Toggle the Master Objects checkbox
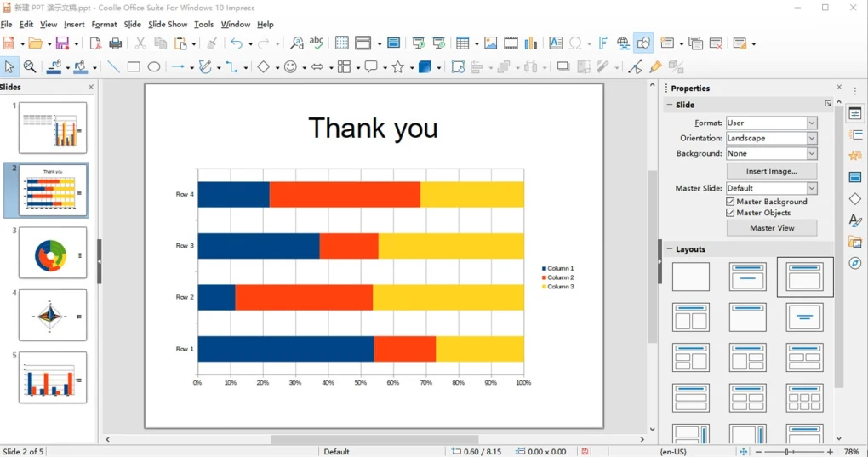The image size is (868, 457). (730, 213)
